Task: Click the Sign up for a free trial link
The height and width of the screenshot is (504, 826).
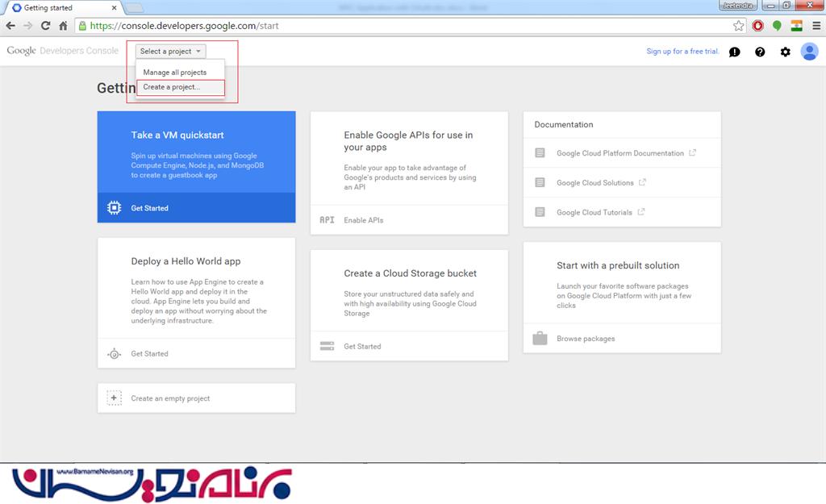Action: click(682, 52)
